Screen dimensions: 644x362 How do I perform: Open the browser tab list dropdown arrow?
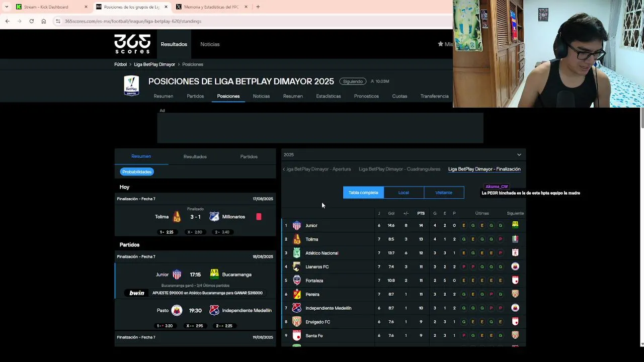tap(7, 7)
